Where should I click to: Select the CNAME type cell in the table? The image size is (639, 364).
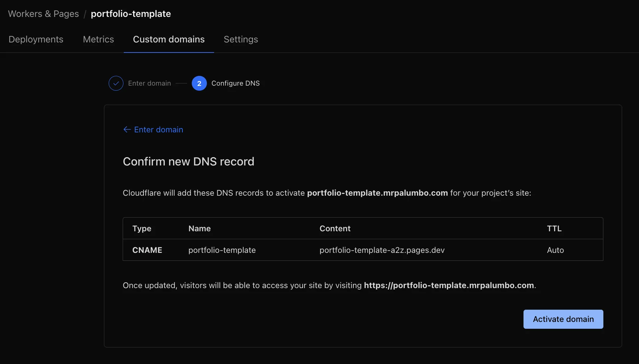[147, 250]
